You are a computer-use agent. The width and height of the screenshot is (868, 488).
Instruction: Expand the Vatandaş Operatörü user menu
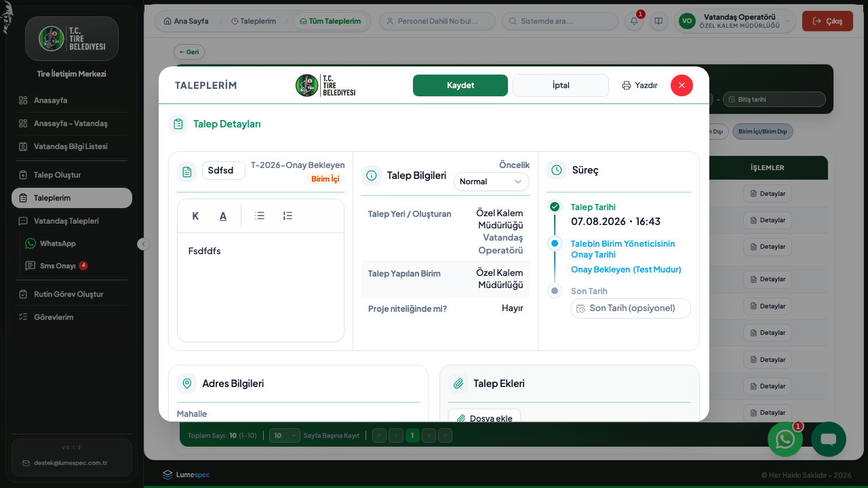click(x=735, y=21)
